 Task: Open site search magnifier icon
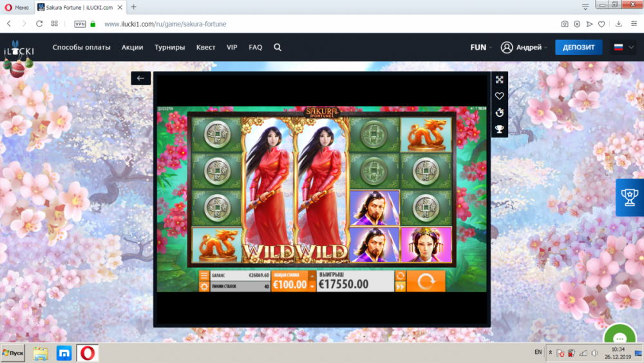pyautogui.click(x=278, y=47)
